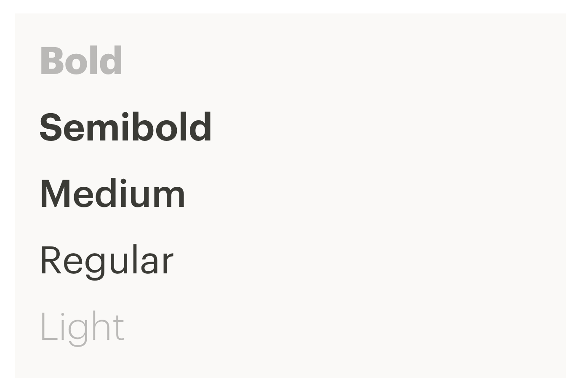Click the greyed-out Light entry
The width and height of the screenshot is (581, 392).
tap(82, 328)
